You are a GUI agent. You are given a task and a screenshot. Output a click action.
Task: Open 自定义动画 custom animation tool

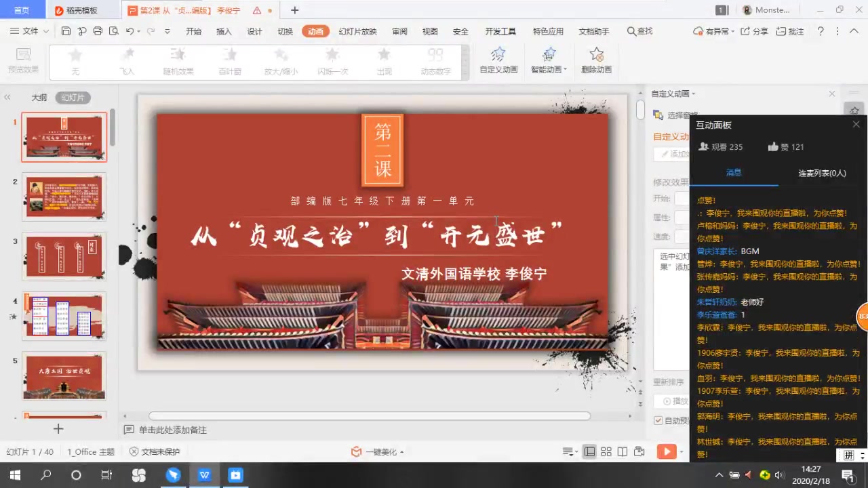(x=498, y=60)
